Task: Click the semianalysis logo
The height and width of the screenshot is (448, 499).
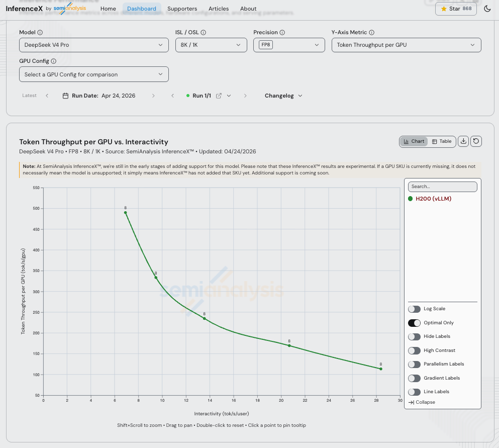Action: (x=70, y=8)
